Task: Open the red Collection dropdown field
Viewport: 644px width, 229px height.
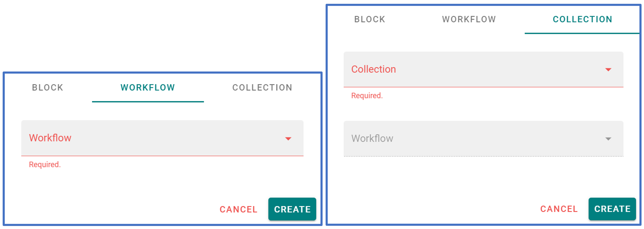Action: click(x=483, y=69)
